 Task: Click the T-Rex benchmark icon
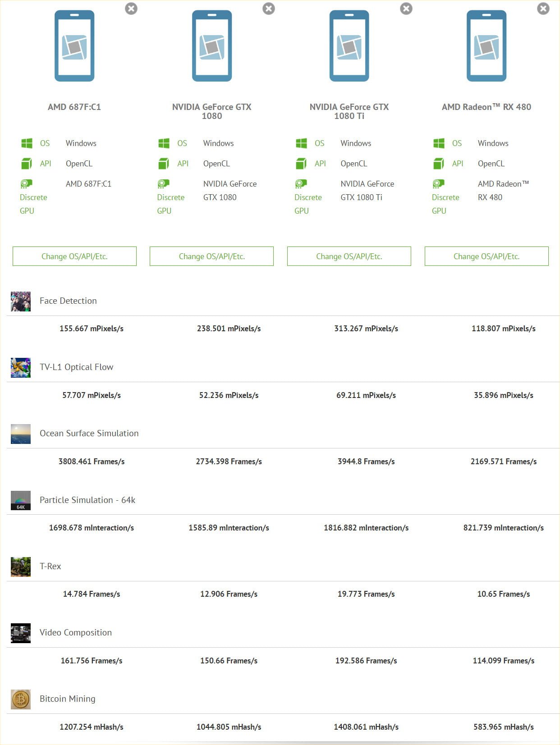click(x=21, y=567)
